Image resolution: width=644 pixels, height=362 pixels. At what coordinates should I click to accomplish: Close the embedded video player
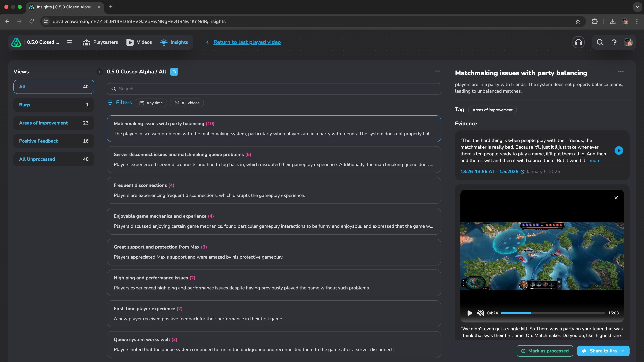click(x=616, y=198)
